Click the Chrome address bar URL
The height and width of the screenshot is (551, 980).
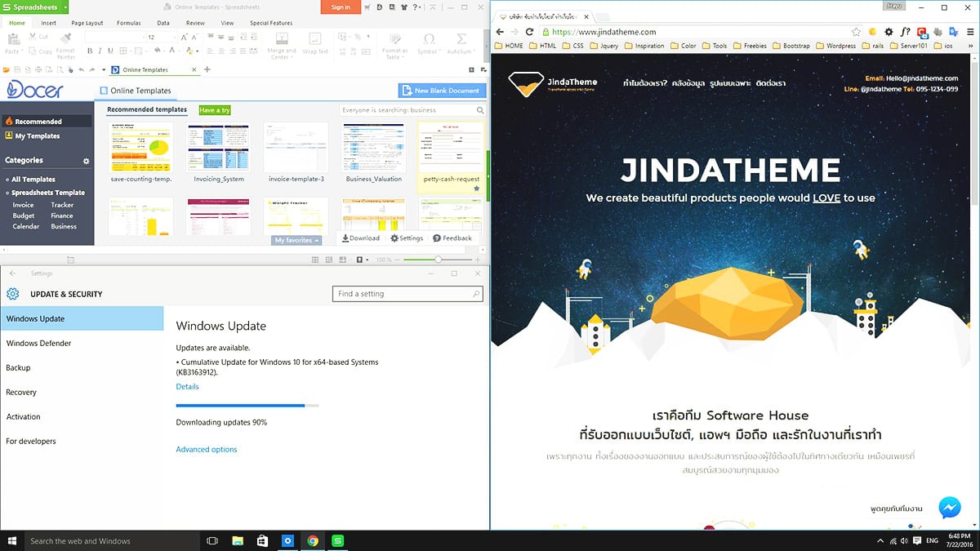point(604,32)
